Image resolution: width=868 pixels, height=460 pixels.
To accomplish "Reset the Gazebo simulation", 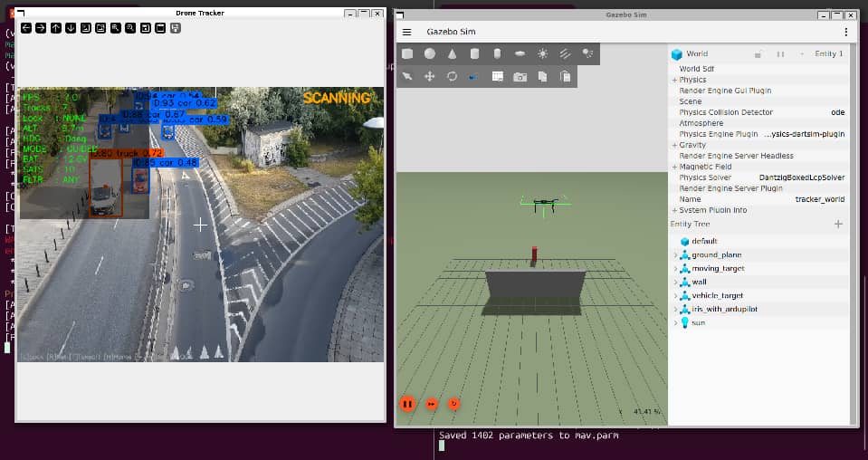I will point(454,404).
